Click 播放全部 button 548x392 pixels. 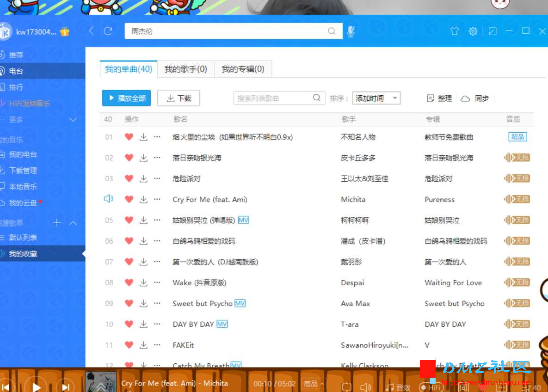tap(127, 98)
